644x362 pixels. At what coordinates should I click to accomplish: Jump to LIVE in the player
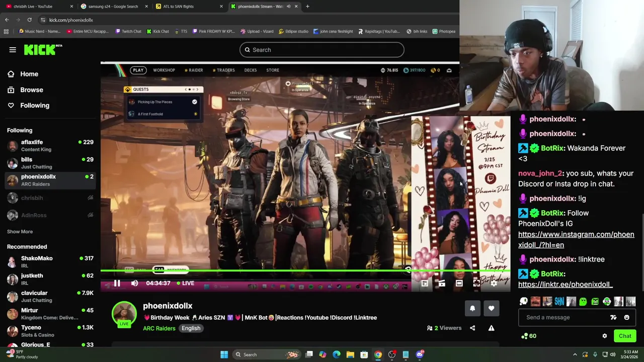(185, 283)
